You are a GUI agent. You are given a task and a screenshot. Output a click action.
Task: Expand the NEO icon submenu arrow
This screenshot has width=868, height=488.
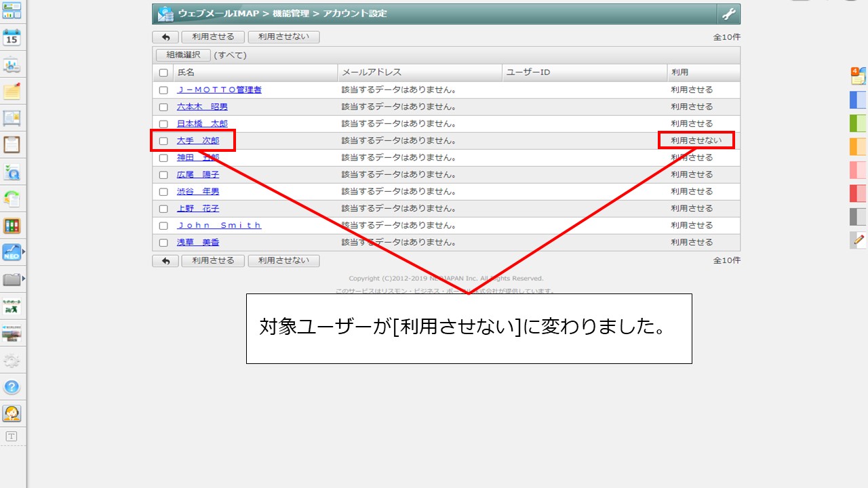click(x=24, y=252)
